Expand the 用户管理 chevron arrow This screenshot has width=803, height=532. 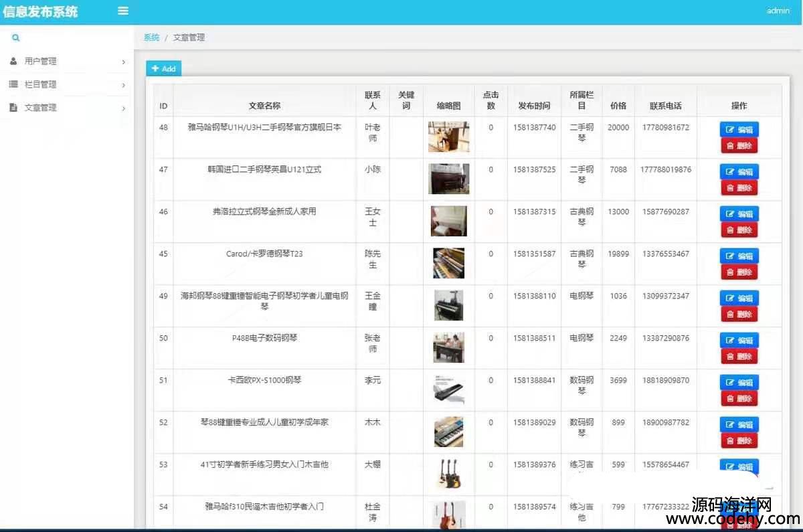[x=124, y=62]
